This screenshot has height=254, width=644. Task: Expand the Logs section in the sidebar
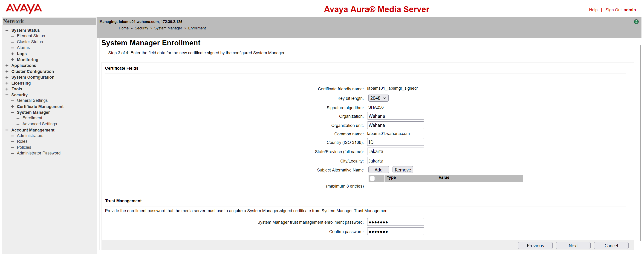(x=12, y=54)
